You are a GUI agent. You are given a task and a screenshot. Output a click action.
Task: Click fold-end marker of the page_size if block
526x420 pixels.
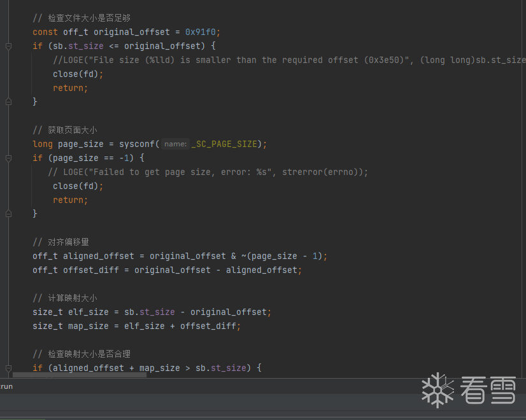(8, 214)
